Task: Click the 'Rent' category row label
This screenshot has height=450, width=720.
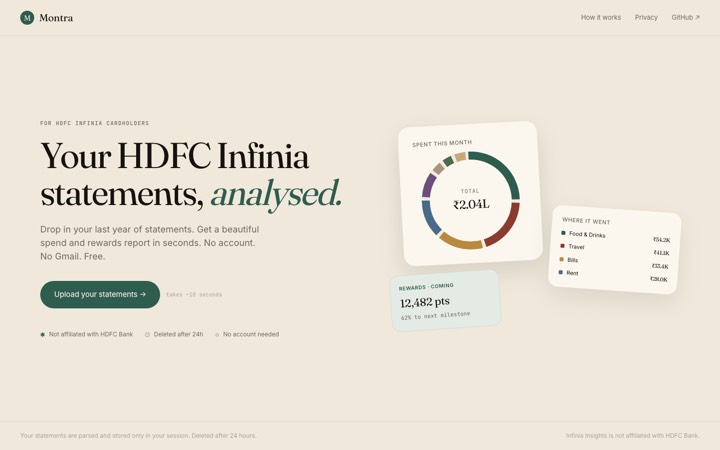Action: click(572, 273)
